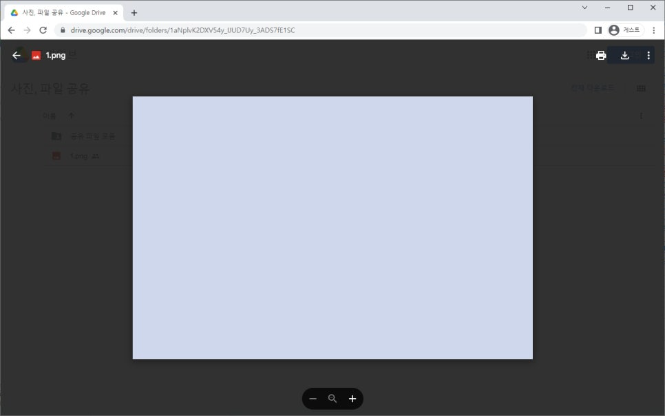Click the previewed image
The image size is (665, 417).
click(332, 227)
